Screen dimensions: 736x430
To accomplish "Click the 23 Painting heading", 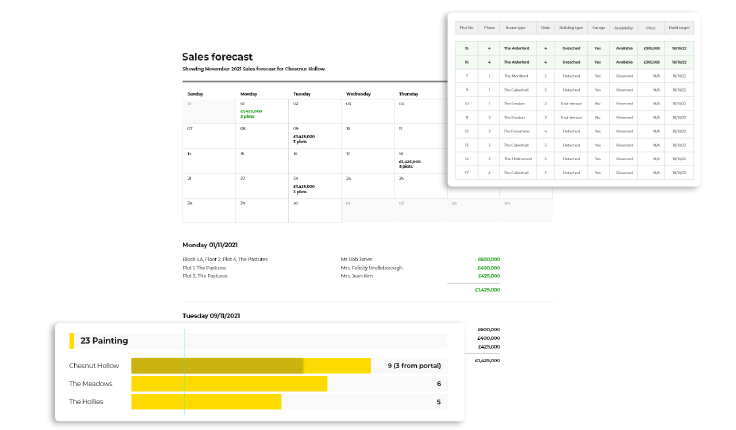I will [x=104, y=341].
